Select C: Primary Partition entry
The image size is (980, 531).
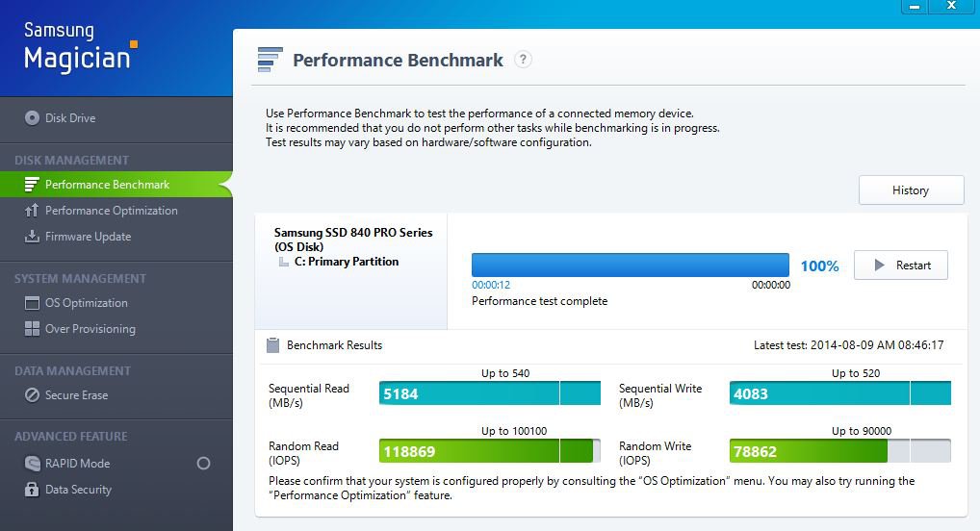(347, 261)
